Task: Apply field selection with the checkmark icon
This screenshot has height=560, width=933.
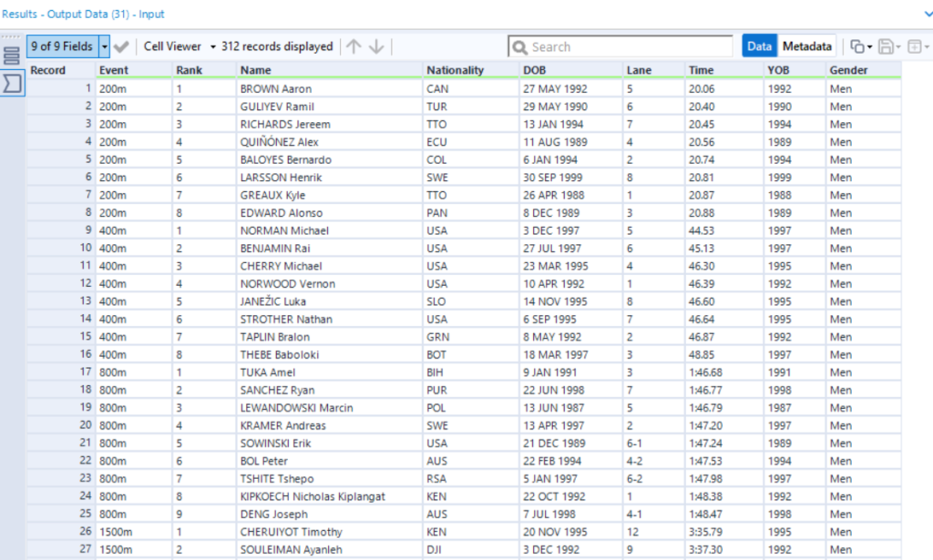Action: click(121, 46)
